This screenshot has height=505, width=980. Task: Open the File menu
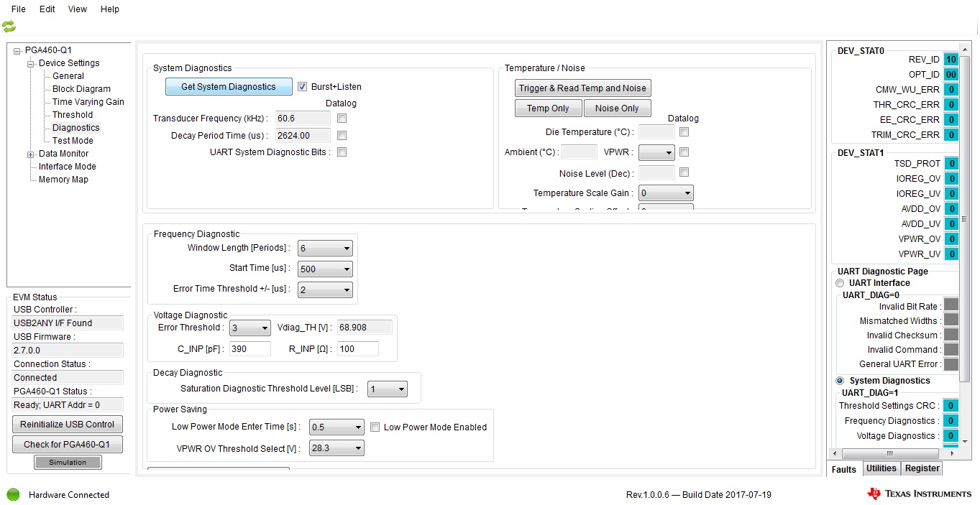click(x=19, y=9)
